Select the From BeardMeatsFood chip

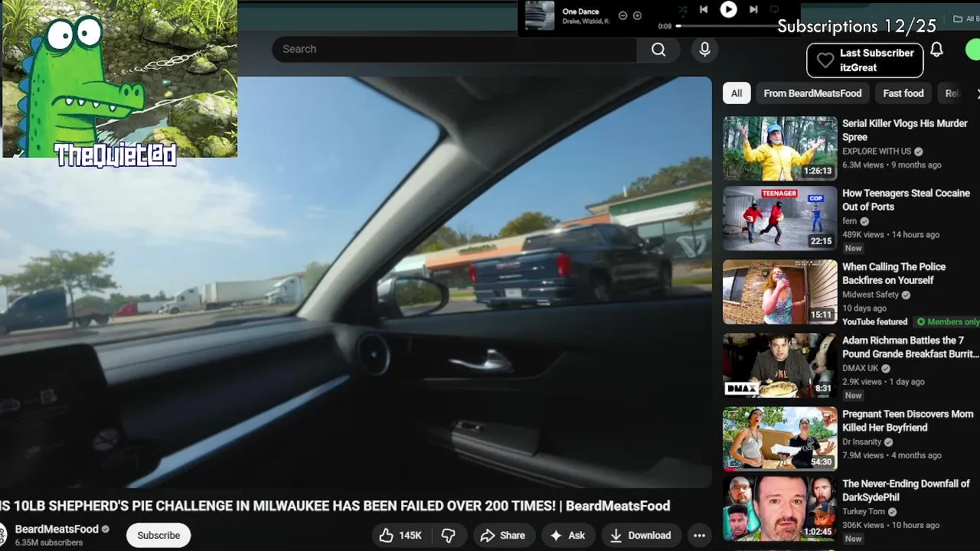tap(812, 93)
